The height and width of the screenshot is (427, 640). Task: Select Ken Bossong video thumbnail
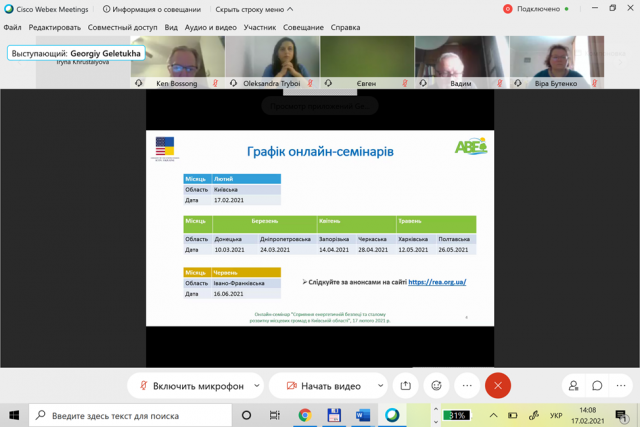(x=178, y=62)
